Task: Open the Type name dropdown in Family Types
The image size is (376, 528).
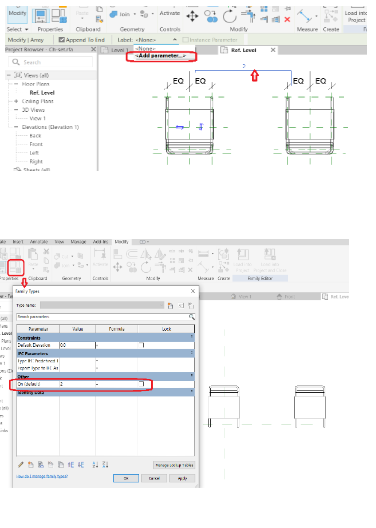Action: [x=102, y=305]
